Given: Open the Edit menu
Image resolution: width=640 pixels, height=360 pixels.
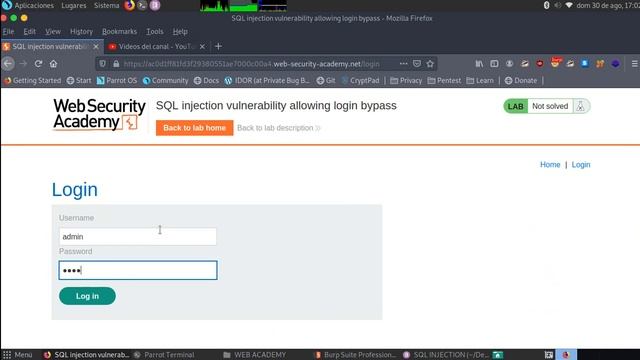Looking at the screenshot, I should click(29, 31).
